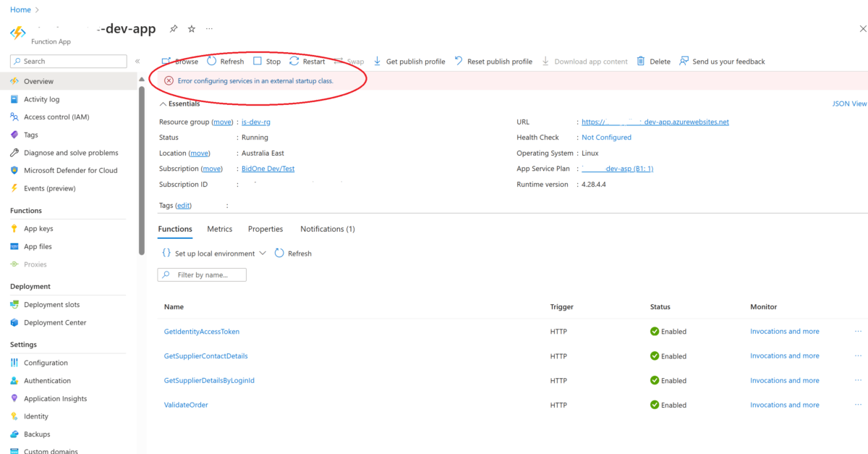Pin the function app with pin icon
Viewport: 868px width, 454px height.
[x=174, y=29]
